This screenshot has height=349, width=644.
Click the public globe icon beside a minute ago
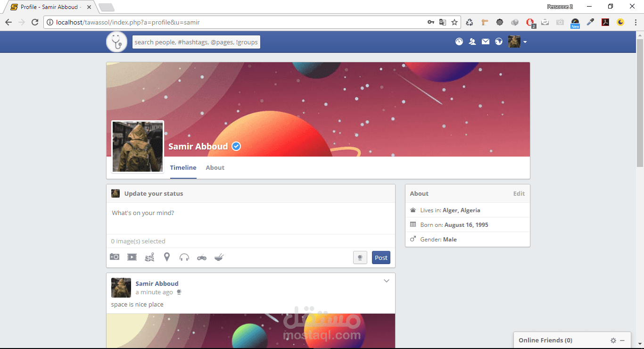179,292
